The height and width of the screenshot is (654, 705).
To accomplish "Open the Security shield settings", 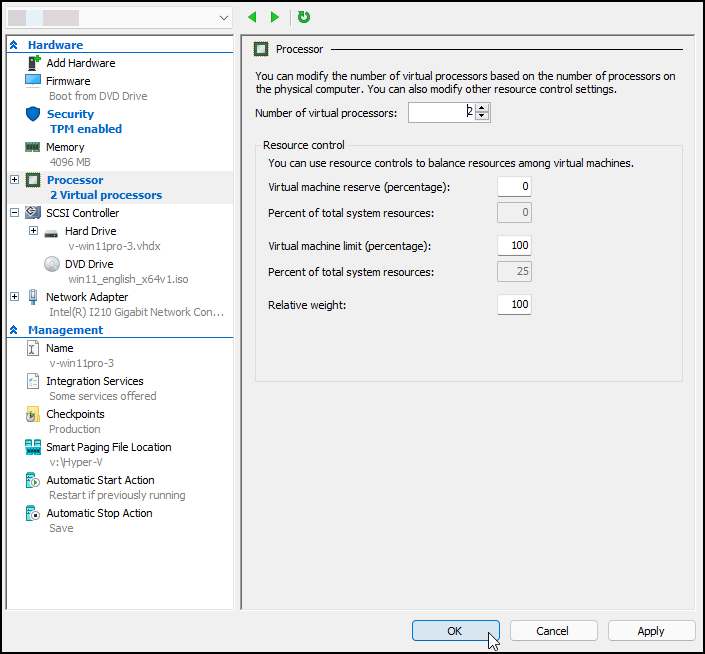I will tap(69, 114).
